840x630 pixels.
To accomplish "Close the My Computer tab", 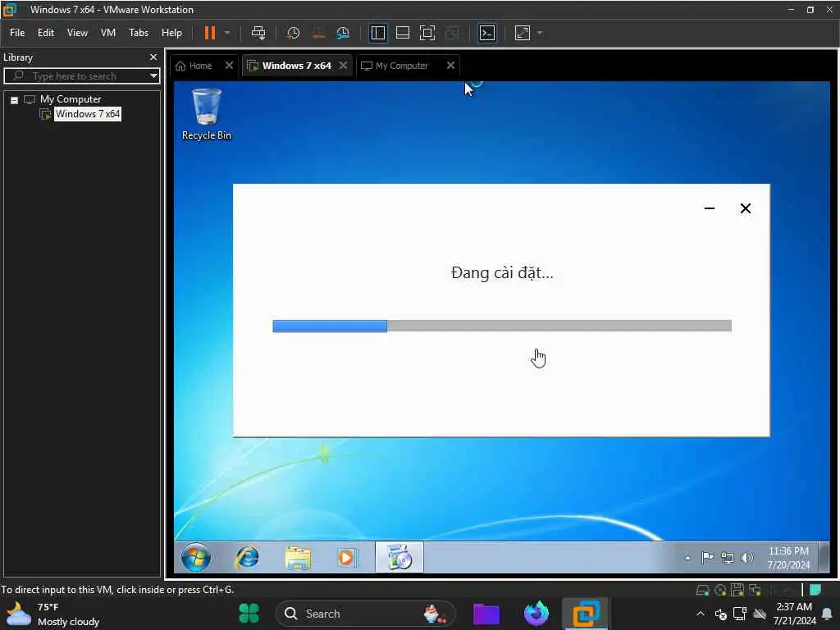I will pos(450,66).
